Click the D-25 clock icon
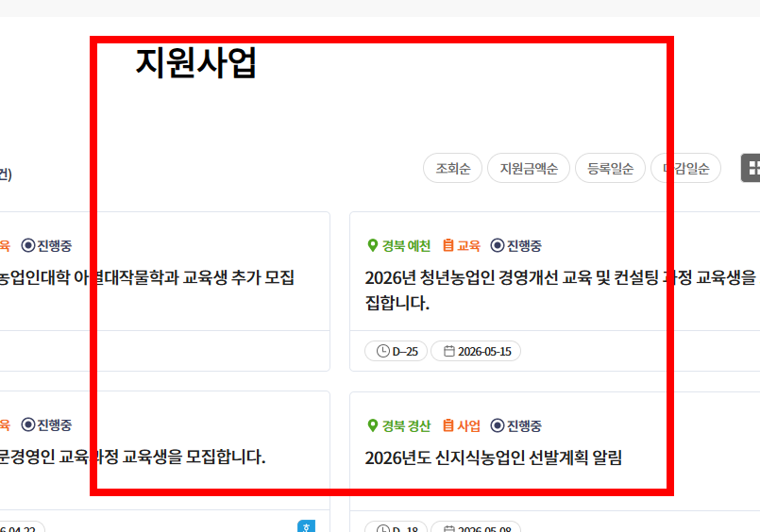The width and height of the screenshot is (760, 532). (383, 351)
